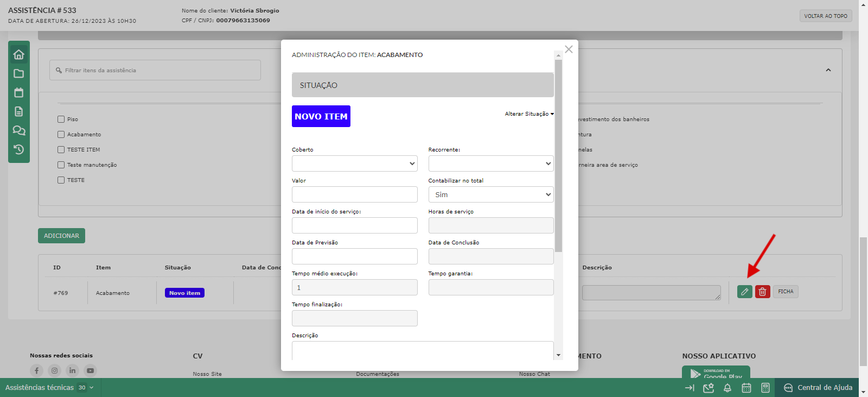The width and height of the screenshot is (868, 397).
Task: Check the Piso checkbox
Action: [x=61, y=119]
